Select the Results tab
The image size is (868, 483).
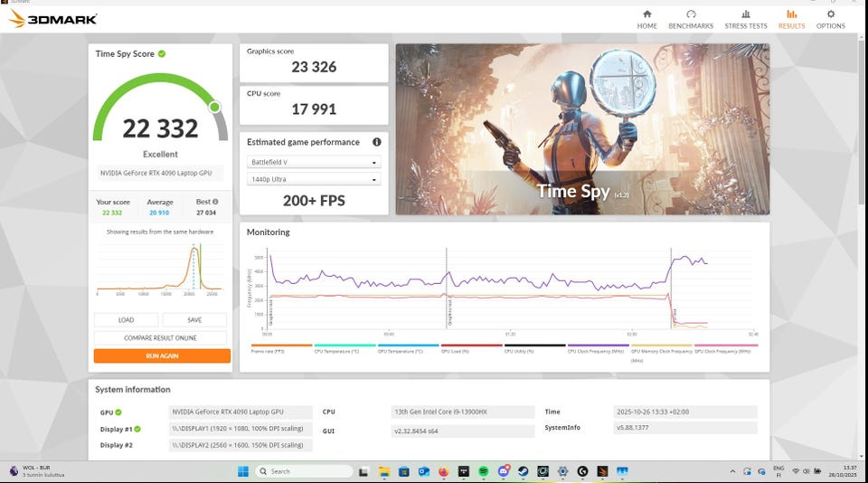coord(792,19)
